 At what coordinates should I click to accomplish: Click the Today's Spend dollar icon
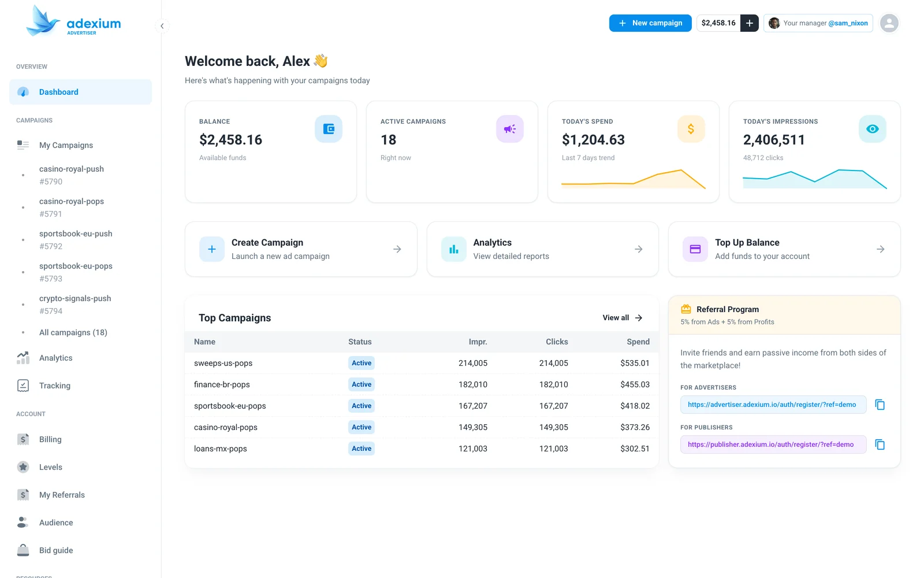pyautogui.click(x=691, y=129)
